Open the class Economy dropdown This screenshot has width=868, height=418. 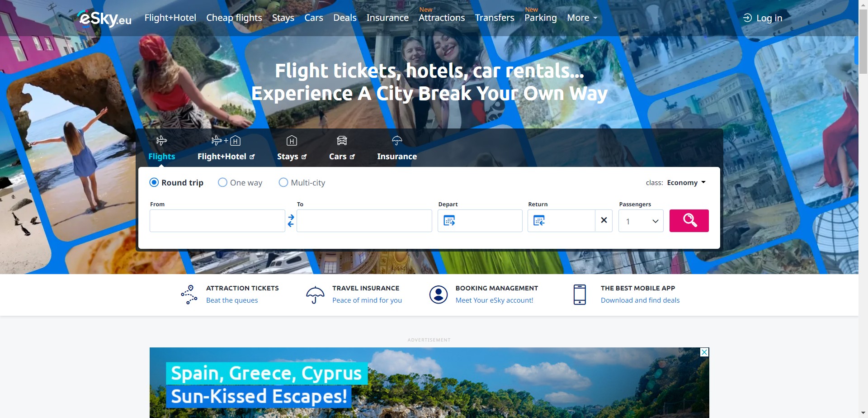[x=676, y=183]
